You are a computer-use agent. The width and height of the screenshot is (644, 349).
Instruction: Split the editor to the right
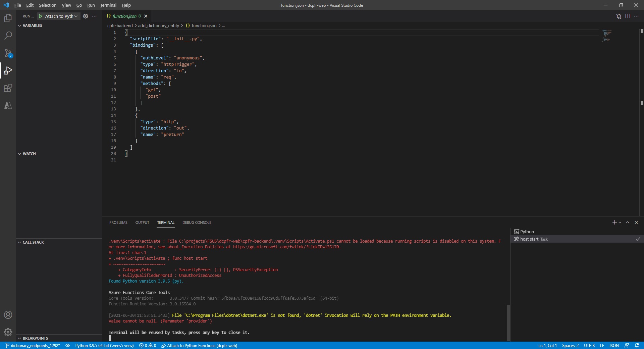click(628, 16)
